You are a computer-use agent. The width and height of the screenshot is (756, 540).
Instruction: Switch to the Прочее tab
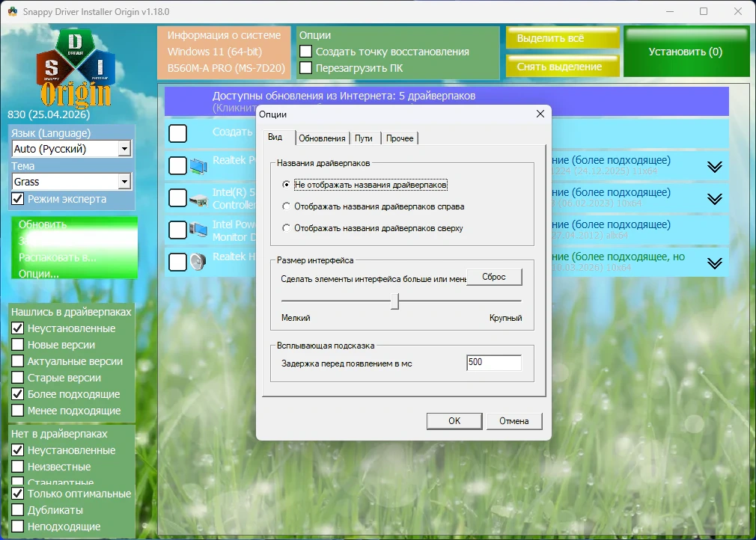tap(400, 138)
